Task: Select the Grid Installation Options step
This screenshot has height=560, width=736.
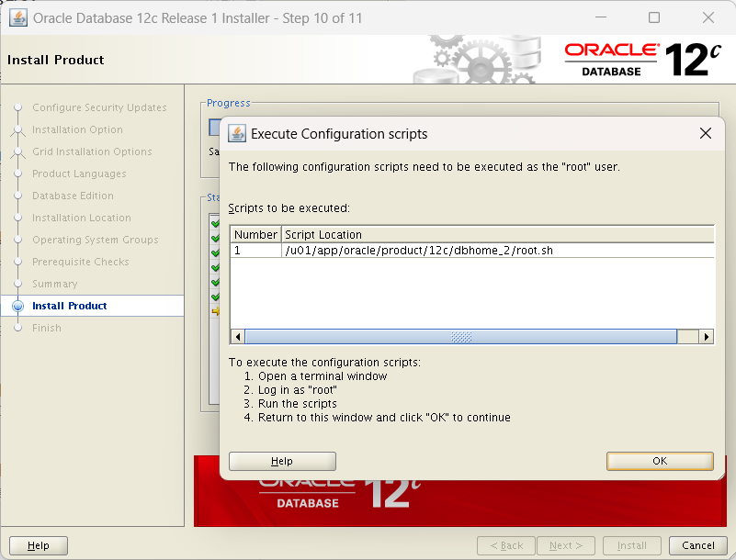Action: [x=92, y=151]
